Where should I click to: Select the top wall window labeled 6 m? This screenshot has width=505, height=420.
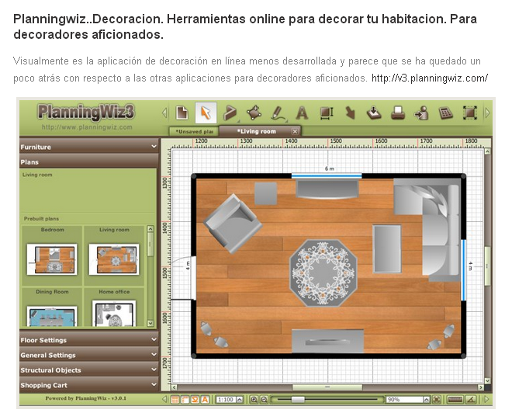click(x=327, y=176)
